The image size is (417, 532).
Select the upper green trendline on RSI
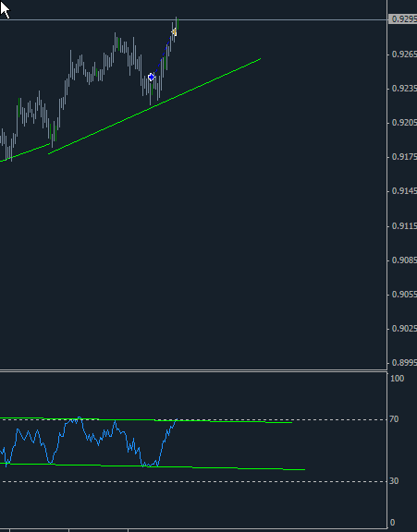146,420
